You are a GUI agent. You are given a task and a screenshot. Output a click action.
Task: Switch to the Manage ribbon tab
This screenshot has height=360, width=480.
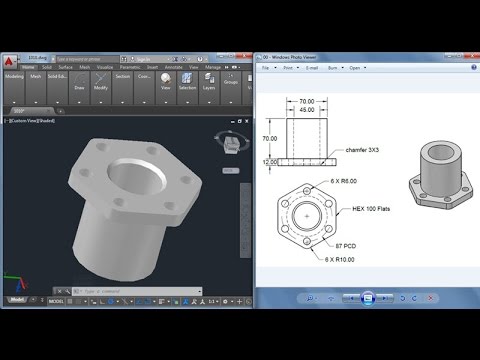[213, 67]
